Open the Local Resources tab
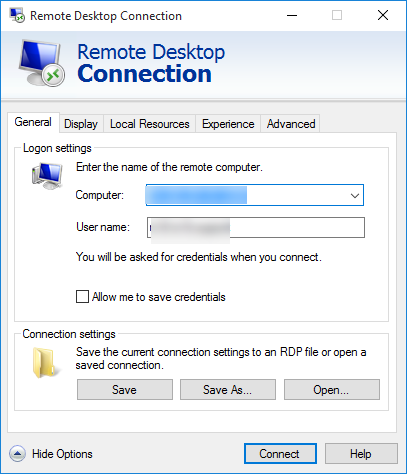This screenshot has height=474, width=407. pyautogui.click(x=149, y=124)
